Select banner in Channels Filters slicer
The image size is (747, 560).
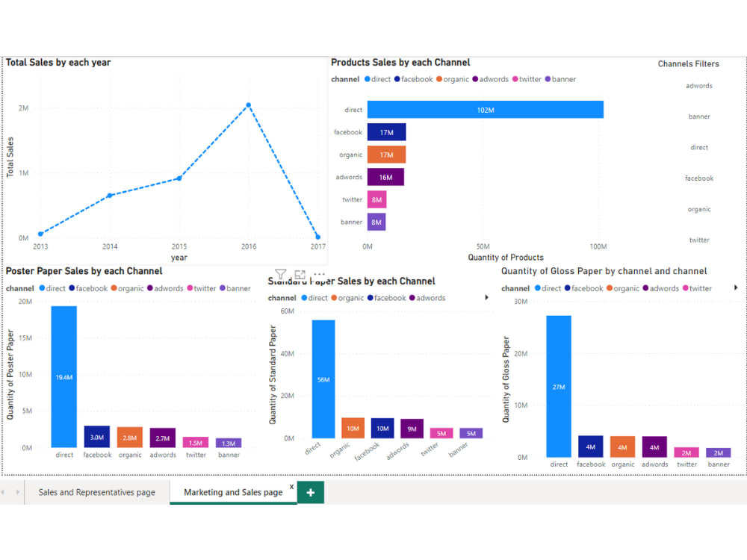click(698, 116)
